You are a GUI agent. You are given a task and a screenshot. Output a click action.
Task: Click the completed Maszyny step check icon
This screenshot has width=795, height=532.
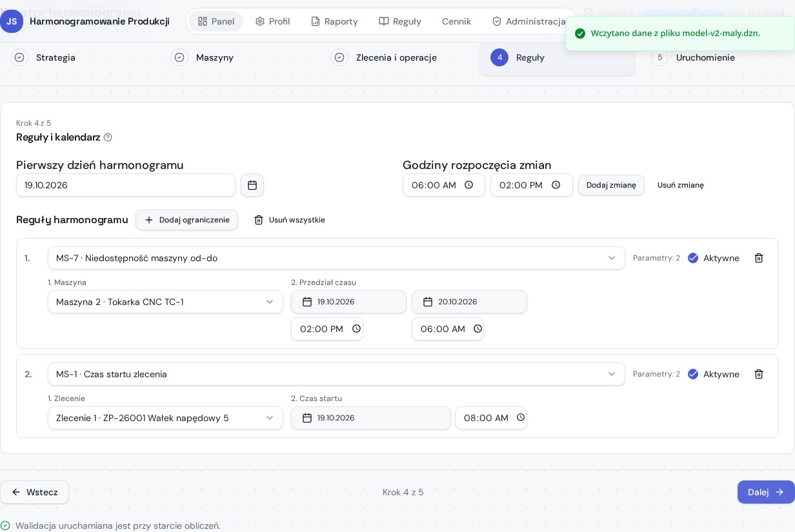pyautogui.click(x=179, y=57)
